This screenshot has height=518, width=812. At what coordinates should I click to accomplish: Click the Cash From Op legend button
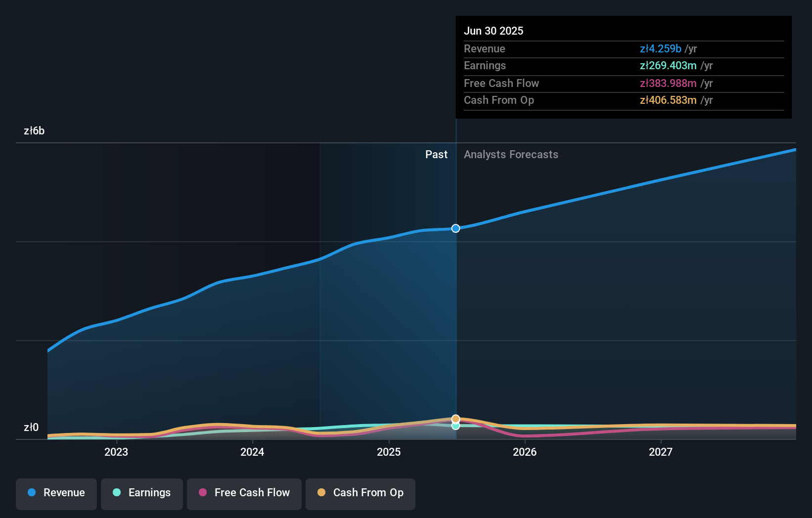pos(360,493)
